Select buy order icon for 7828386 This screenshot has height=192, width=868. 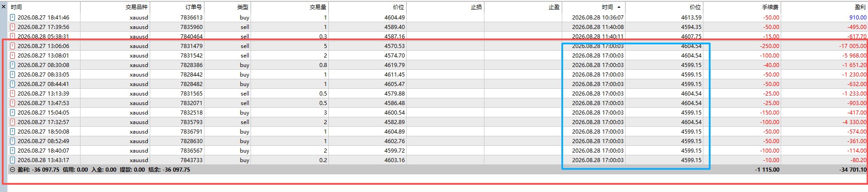(13, 65)
